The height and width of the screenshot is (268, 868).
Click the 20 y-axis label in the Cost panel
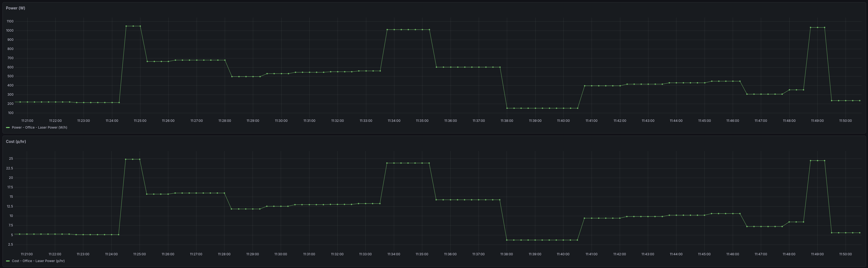pyautogui.click(x=11, y=178)
